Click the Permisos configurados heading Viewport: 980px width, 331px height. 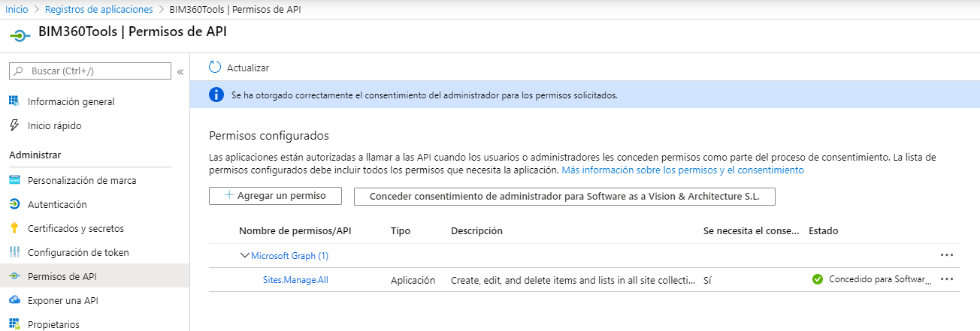(269, 136)
